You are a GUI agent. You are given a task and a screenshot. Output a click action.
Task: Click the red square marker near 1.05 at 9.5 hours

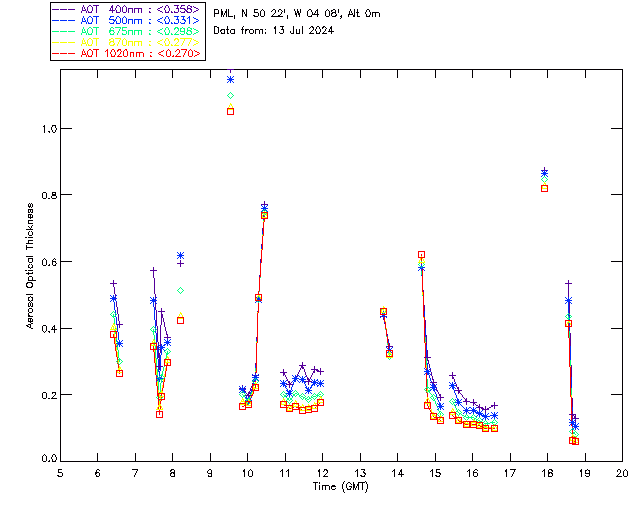230,111
